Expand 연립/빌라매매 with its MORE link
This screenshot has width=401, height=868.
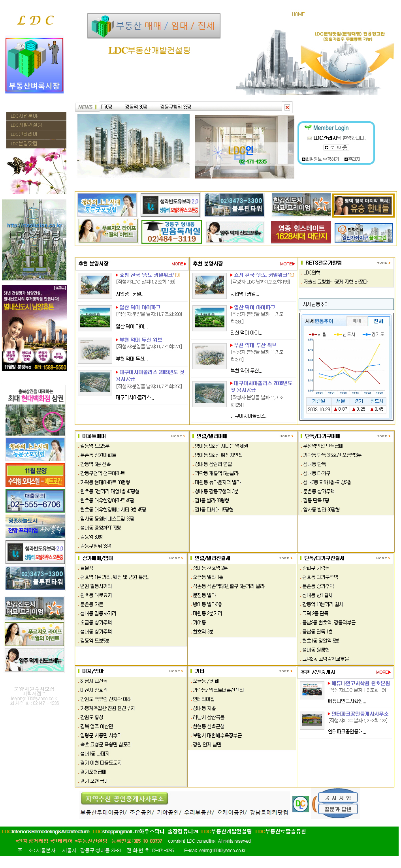pyautogui.click(x=286, y=436)
